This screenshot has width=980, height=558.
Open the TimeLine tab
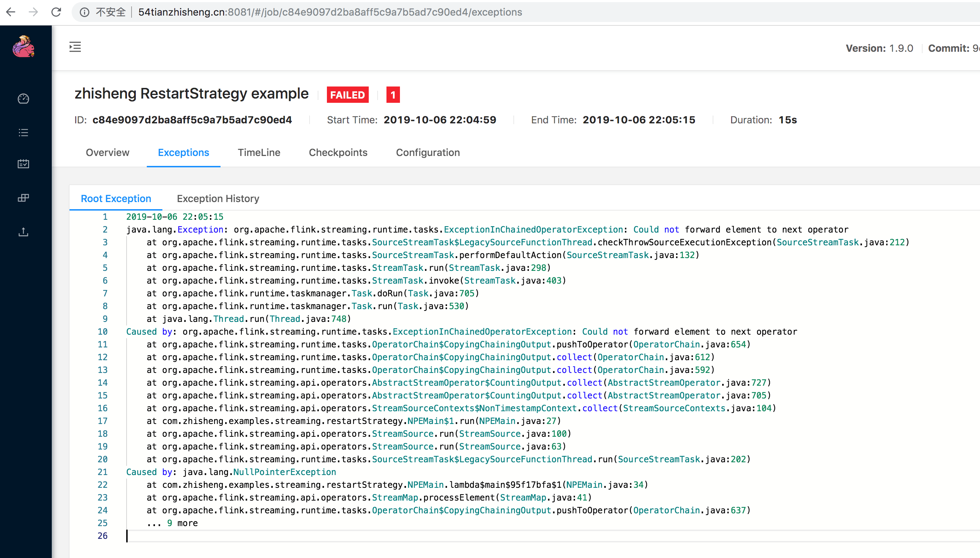(259, 152)
